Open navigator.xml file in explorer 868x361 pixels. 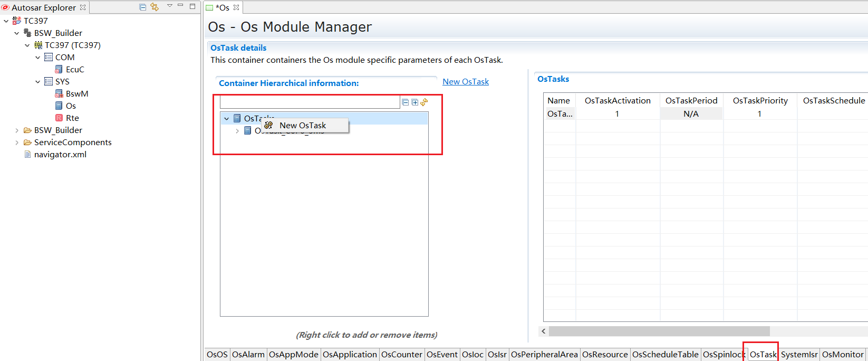pyautogui.click(x=60, y=155)
